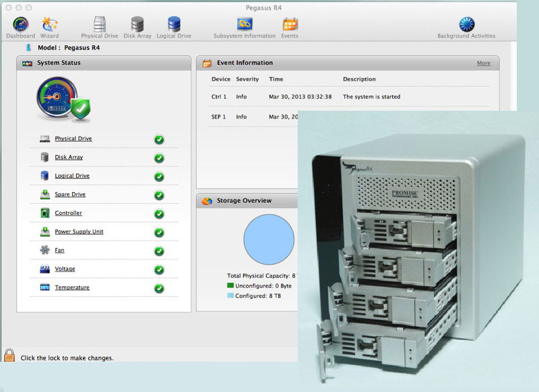
Task: Click the Storage Overview pie icon
Action: point(207,201)
